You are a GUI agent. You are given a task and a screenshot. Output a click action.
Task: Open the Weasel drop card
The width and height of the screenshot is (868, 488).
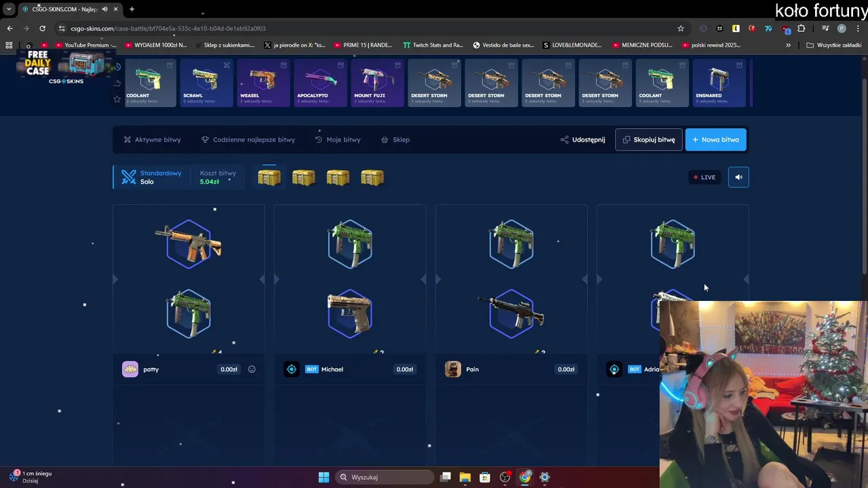[263, 83]
